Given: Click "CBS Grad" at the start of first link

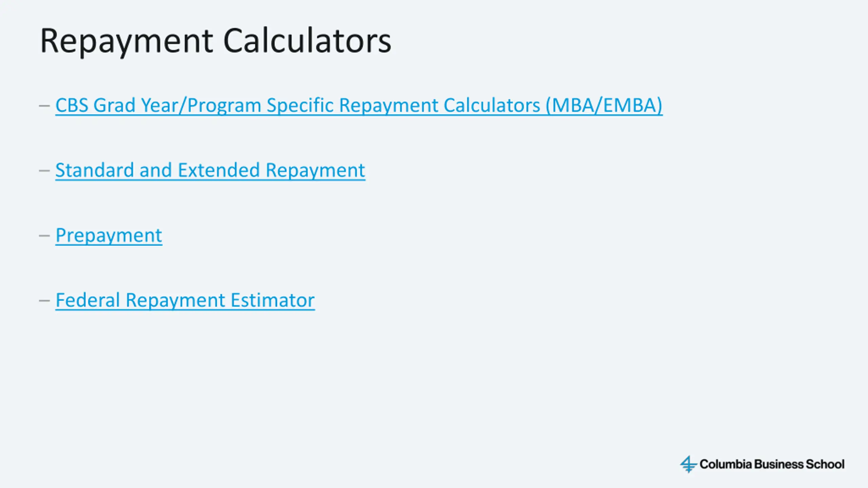Looking at the screenshot, I should click(95, 105).
